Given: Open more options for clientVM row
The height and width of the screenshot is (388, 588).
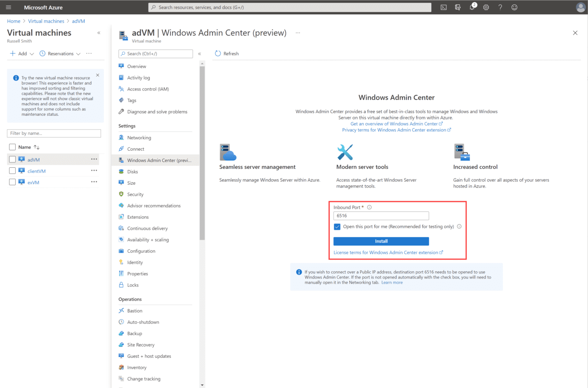Looking at the screenshot, I should pos(94,171).
